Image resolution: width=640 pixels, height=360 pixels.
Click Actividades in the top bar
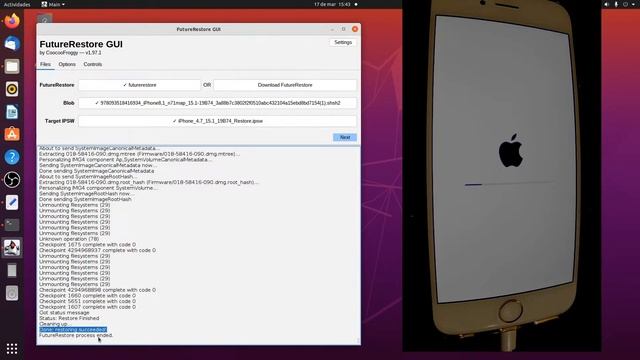coord(17,4)
